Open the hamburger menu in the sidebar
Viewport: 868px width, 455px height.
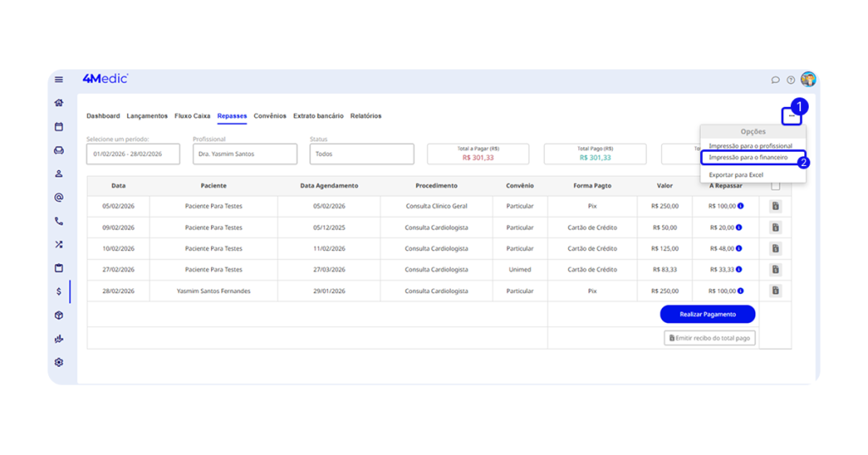pos(58,80)
